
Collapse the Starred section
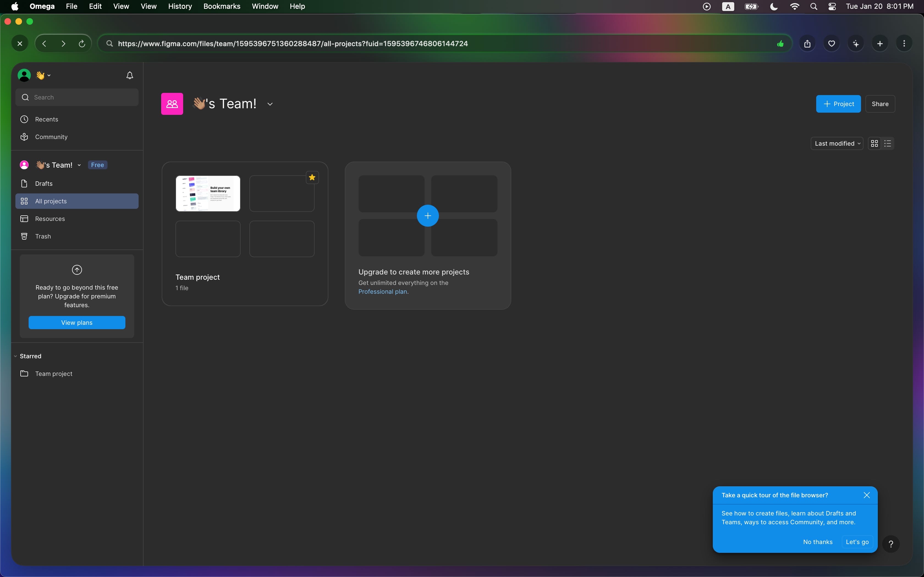point(15,356)
